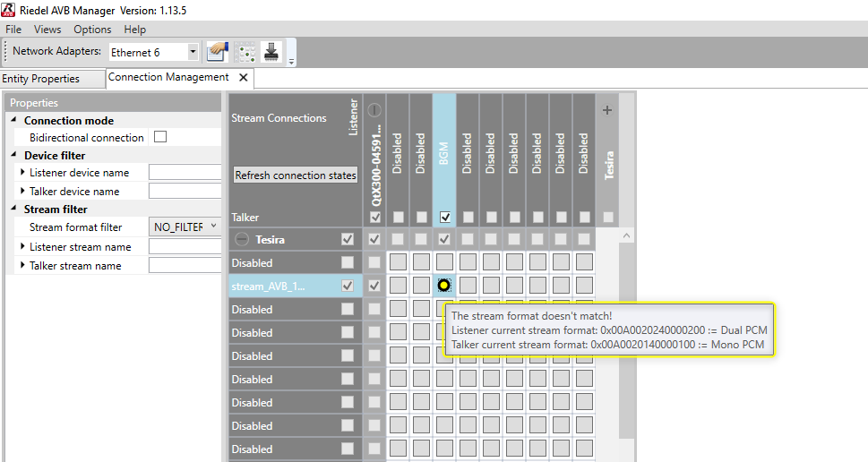Open the File menu
Viewport: 868px width, 462px height.
tap(13, 30)
